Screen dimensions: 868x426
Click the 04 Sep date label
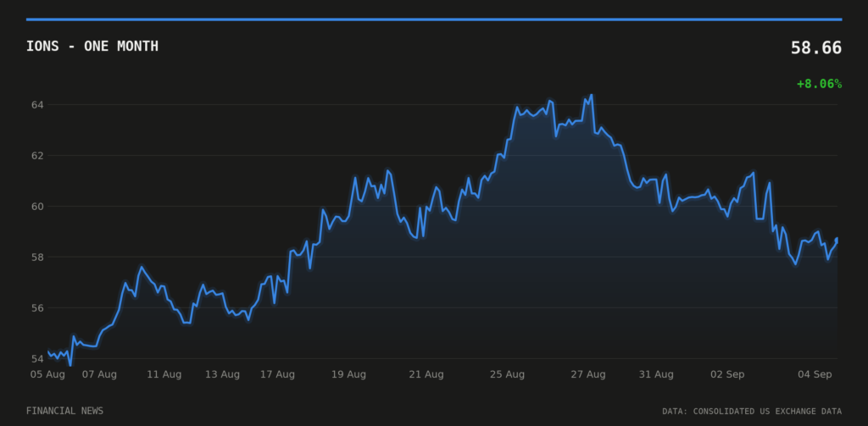pos(815,374)
